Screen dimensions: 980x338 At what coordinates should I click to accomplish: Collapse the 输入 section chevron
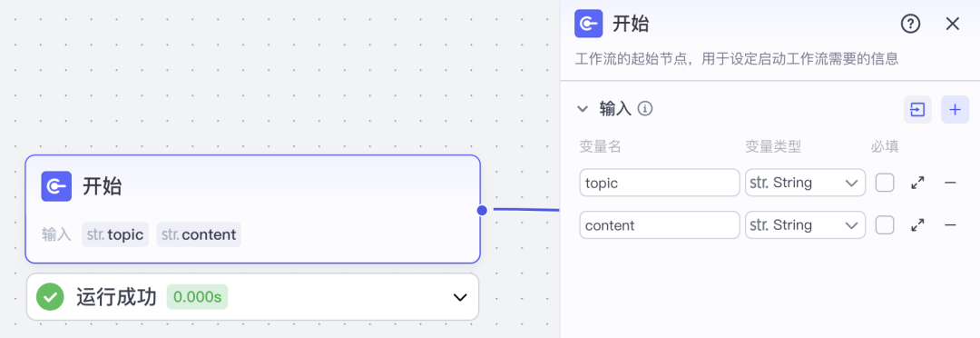tap(583, 109)
